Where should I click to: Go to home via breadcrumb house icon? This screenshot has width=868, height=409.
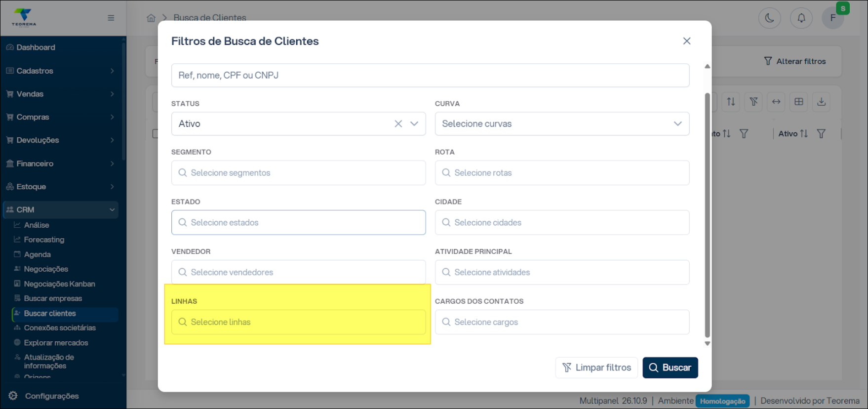tap(151, 18)
